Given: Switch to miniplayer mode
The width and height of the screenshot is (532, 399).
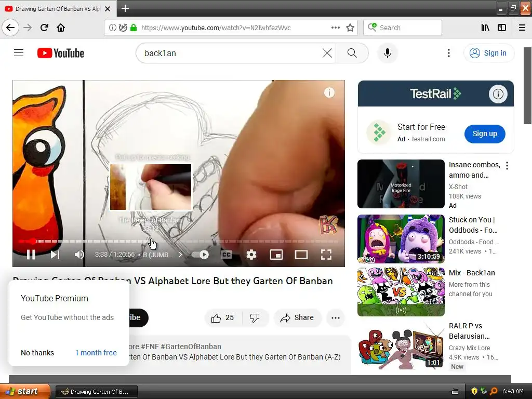Looking at the screenshot, I should point(276,255).
